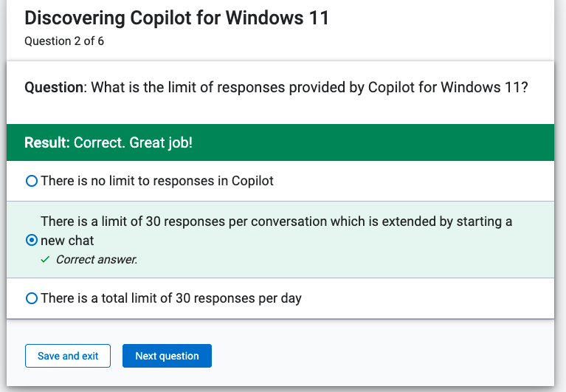Click the 'Correct answer.' italic feedback text
This screenshot has height=392, width=566.
click(97, 260)
